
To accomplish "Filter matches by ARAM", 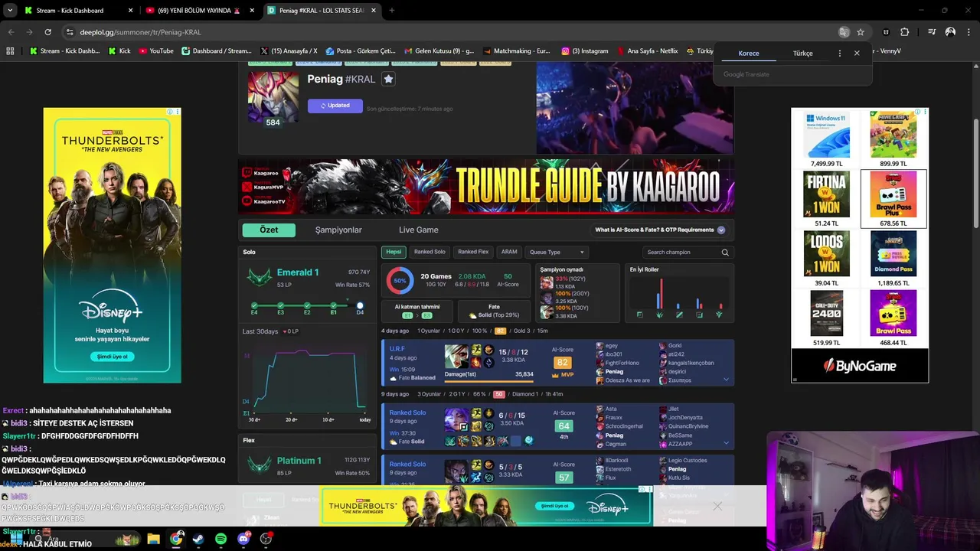I will pos(509,252).
